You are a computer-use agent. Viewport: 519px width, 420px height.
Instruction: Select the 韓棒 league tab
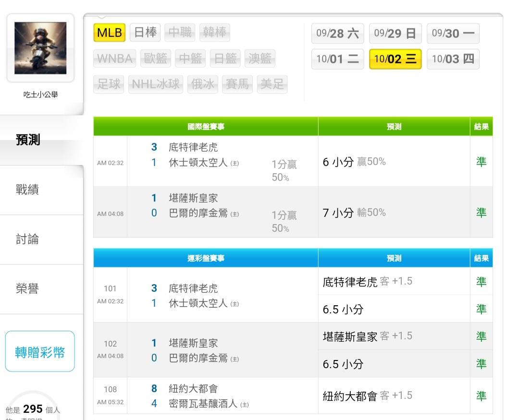pyautogui.click(x=214, y=33)
